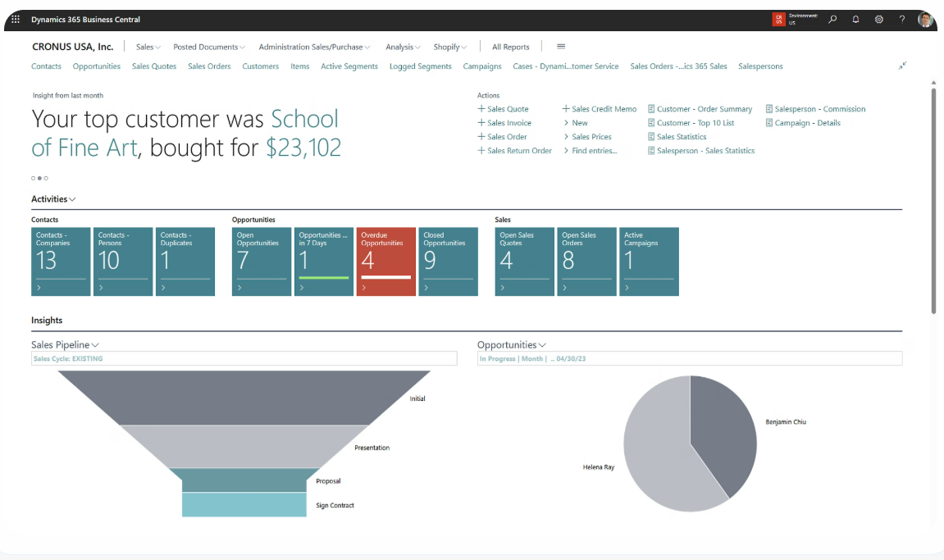Open the user profile avatar
This screenshot has height=560, width=944.
[925, 20]
